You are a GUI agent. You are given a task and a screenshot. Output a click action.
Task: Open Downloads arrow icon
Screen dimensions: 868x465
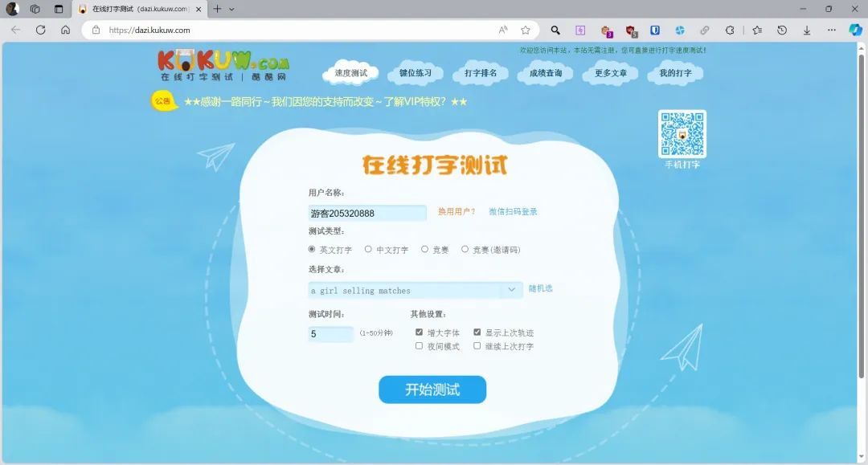pos(807,30)
